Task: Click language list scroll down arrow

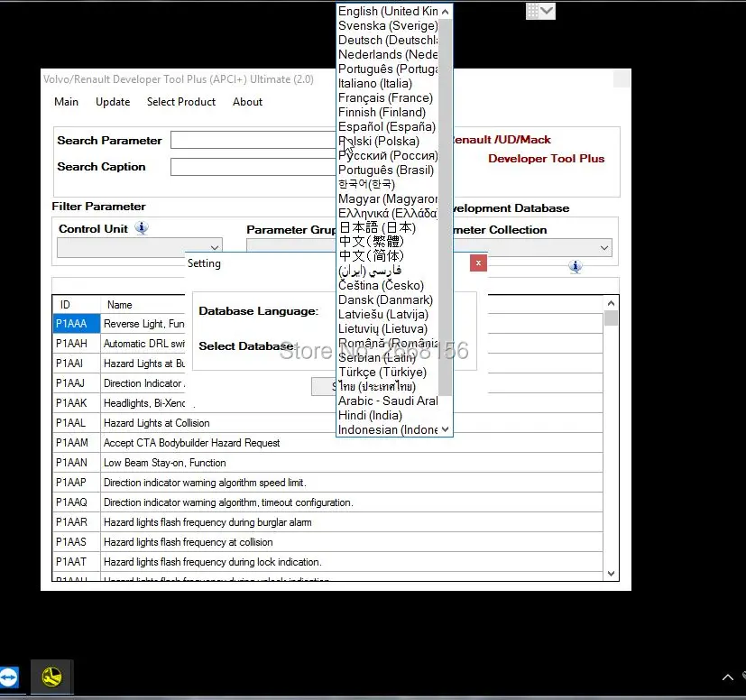Action: click(x=445, y=429)
